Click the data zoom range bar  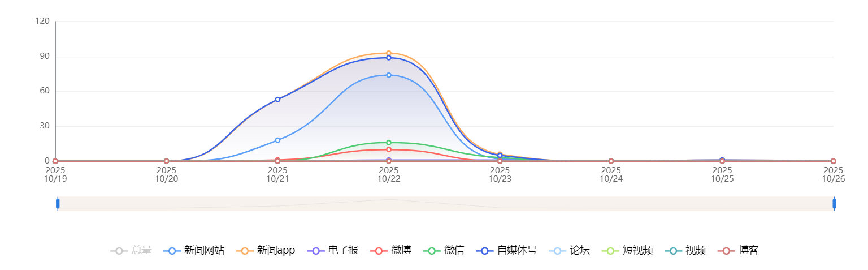click(445, 204)
